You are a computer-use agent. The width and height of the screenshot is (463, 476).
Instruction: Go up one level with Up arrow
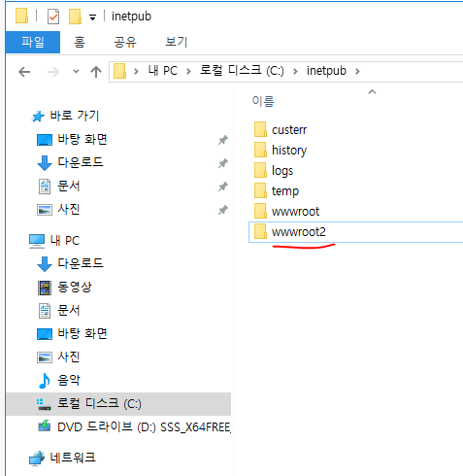coord(96,72)
